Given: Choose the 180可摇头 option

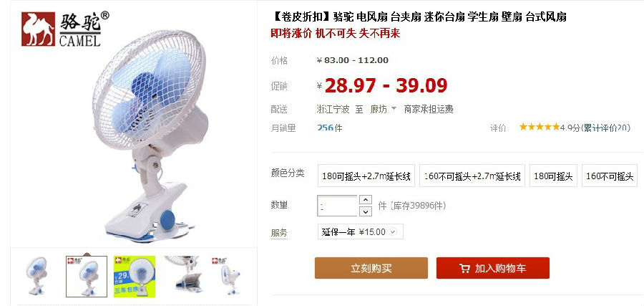Looking at the screenshot, I should [553, 176].
